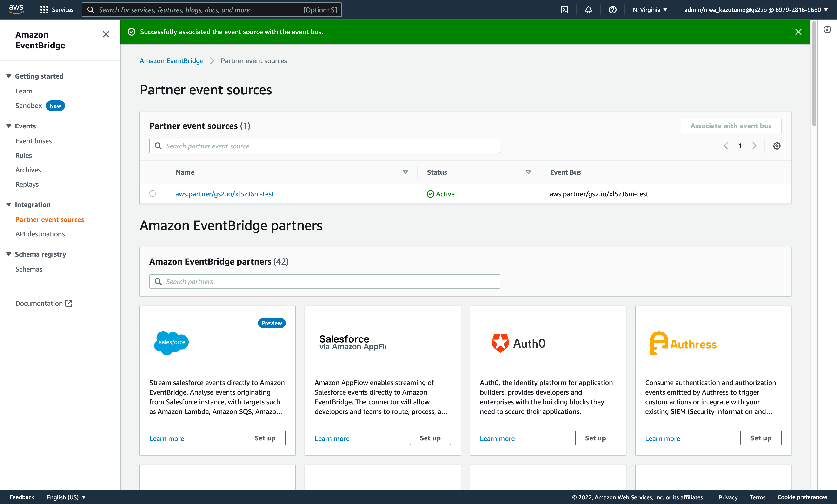Collapse the Integration section
Image resolution: width=837 pixels, height=504 pixels.
tap(9, 205)
